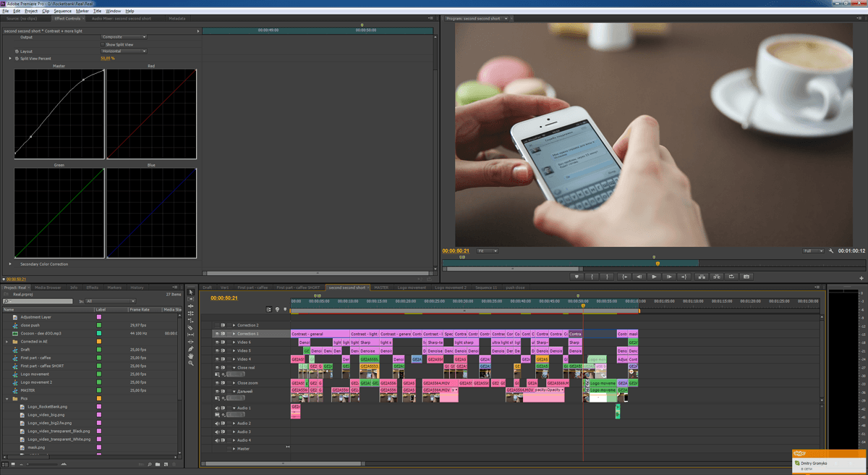The width and height of the screenshot is (868, 475).
Task: Switch to the MASTER sequence tab
Action: (381, 287)
